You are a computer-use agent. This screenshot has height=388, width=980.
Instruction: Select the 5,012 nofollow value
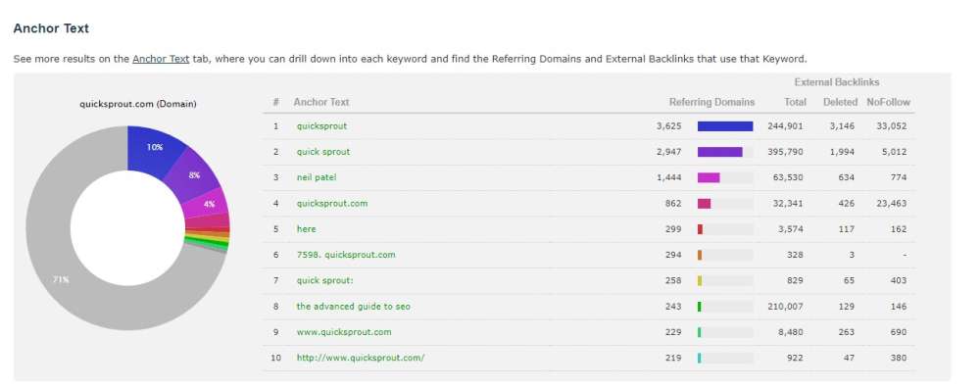(894, 152)
